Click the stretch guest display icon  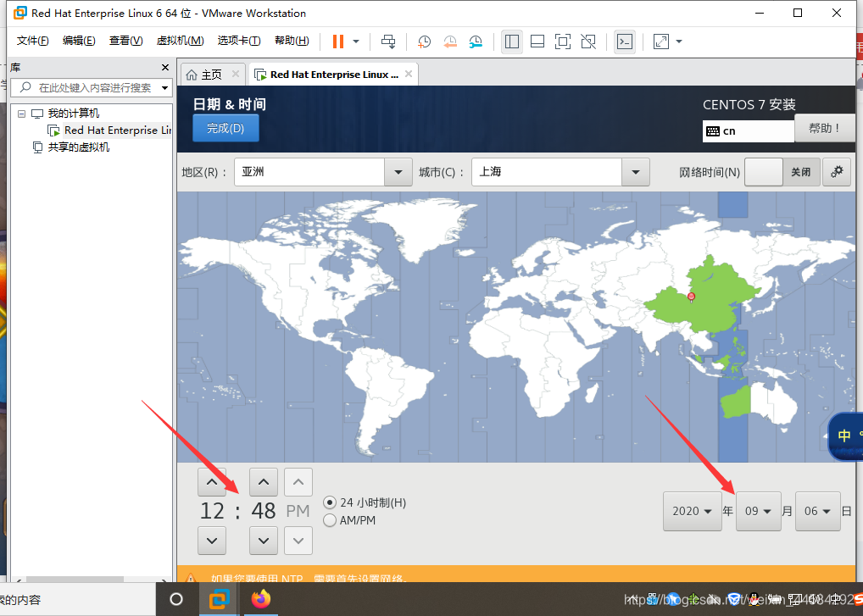click(661, 42)
